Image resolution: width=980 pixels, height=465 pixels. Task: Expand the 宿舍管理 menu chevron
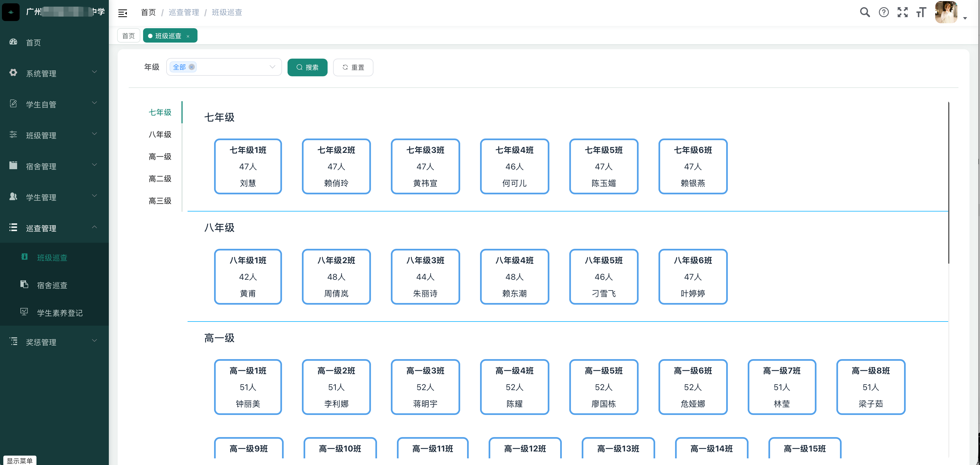pos(94,165)
